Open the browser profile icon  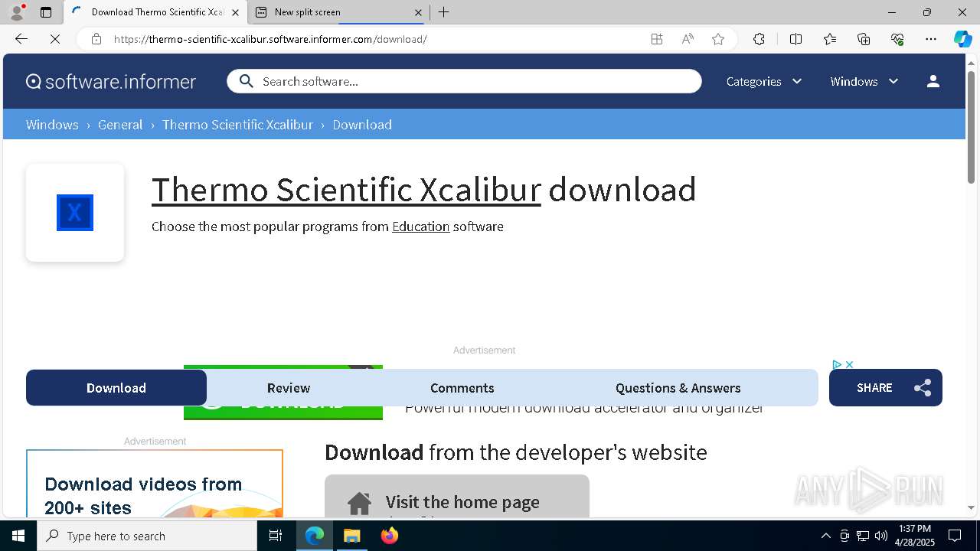click(17, 12)
